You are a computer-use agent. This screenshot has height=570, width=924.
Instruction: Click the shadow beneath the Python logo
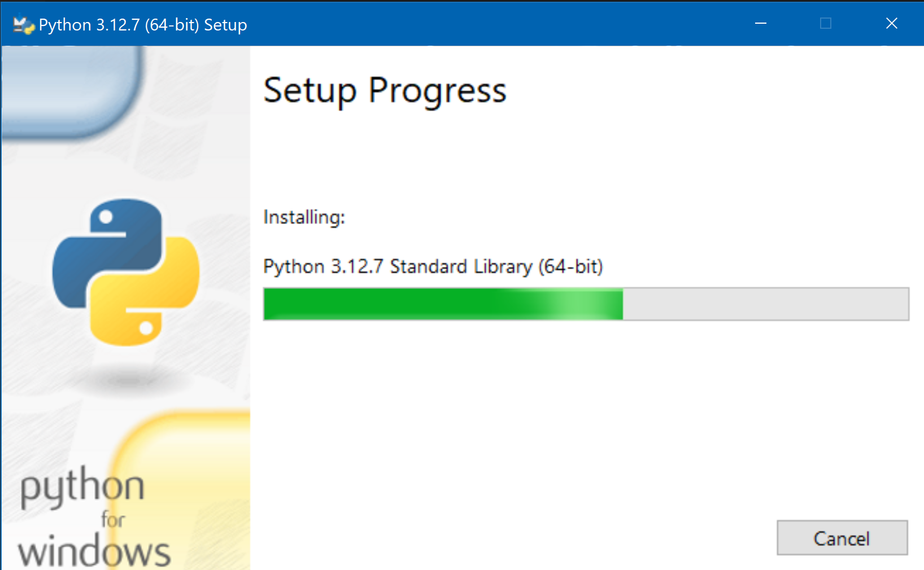[x=127, y=379]
